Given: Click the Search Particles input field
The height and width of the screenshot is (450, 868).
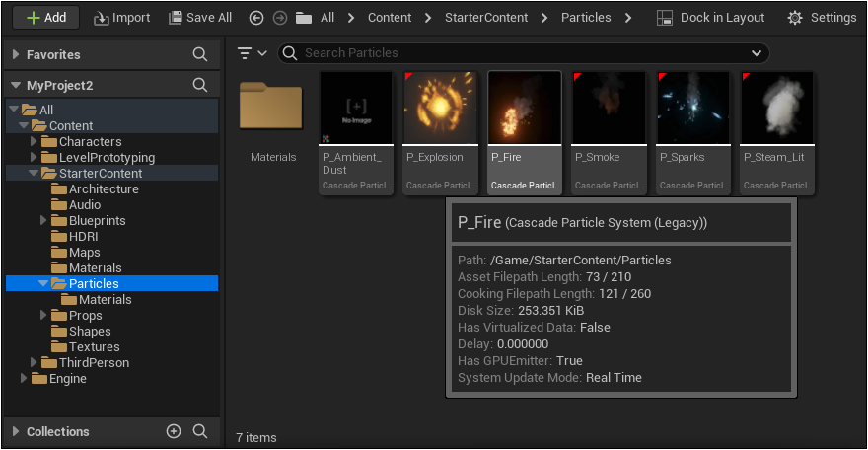Looking at the screenshot, I should coord(523,53).
